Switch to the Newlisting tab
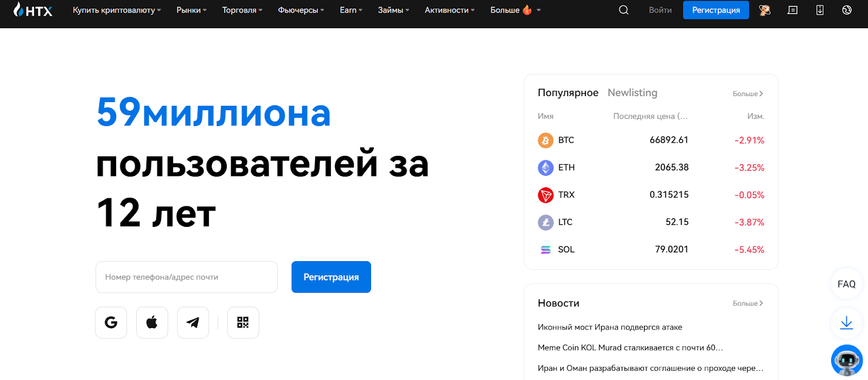The image size is (868, 380). tap(633, 93)
